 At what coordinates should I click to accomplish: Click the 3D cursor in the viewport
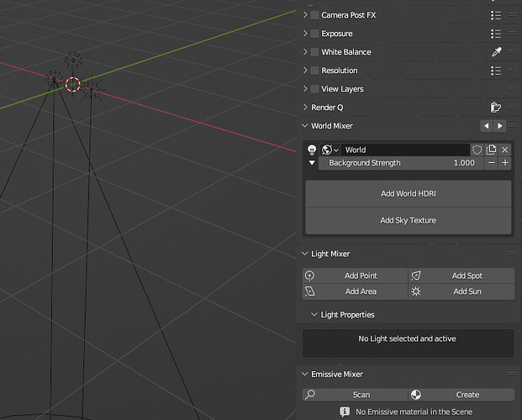pos(72,85)
